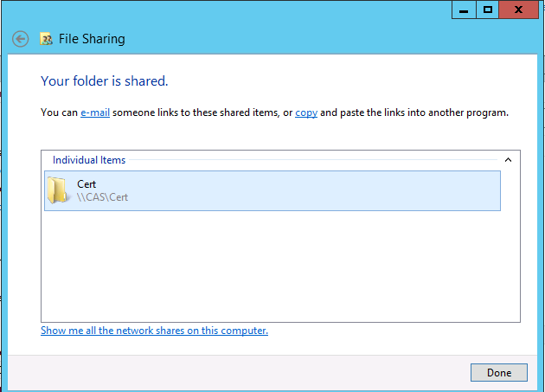Click the File Sharing title text
Image resolution: width=545 pixels, height=392 pixels.
92,39
